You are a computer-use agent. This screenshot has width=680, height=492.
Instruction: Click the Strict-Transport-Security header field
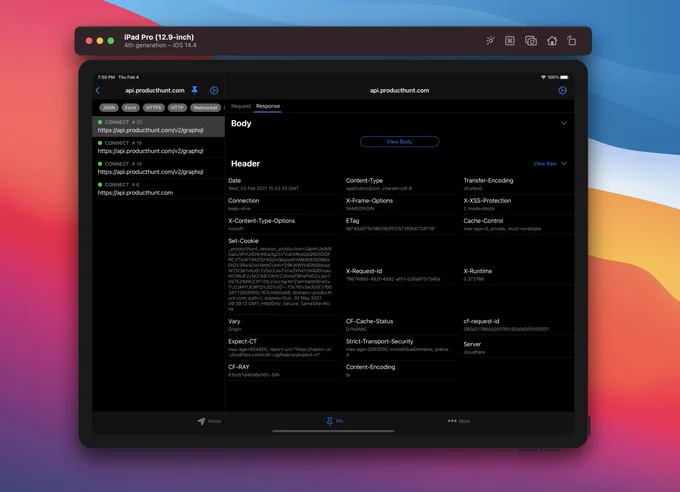tap(400, 348)
